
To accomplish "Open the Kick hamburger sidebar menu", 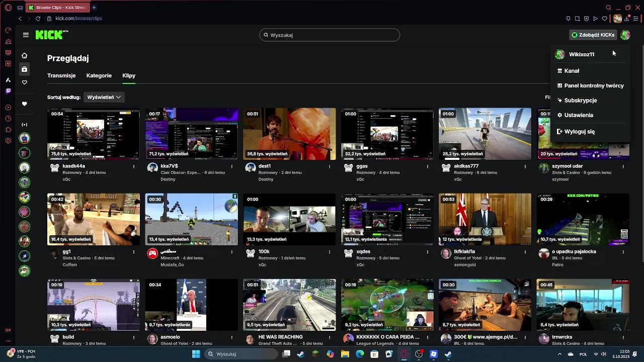I will pyautogui.click(x=26, y=35).
